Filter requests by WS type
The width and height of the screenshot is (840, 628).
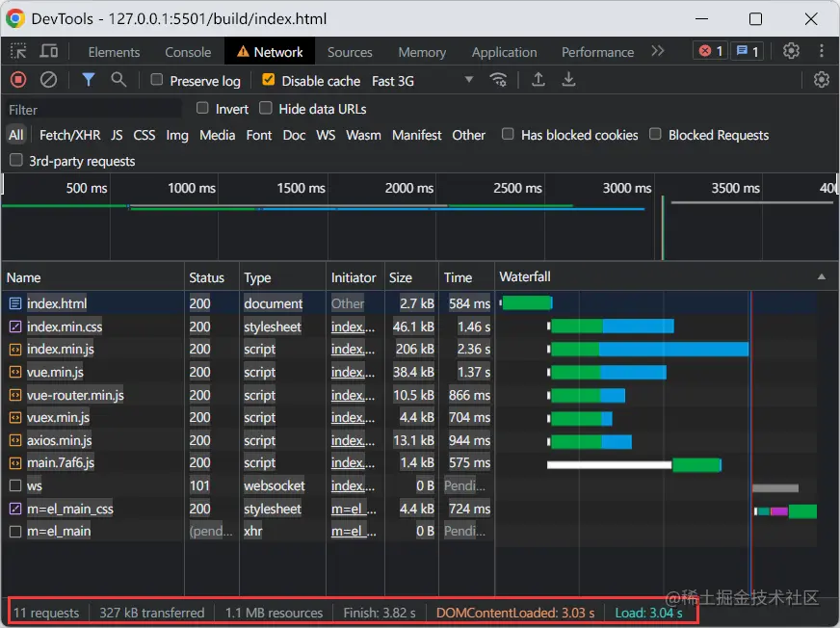click(326, 135)
